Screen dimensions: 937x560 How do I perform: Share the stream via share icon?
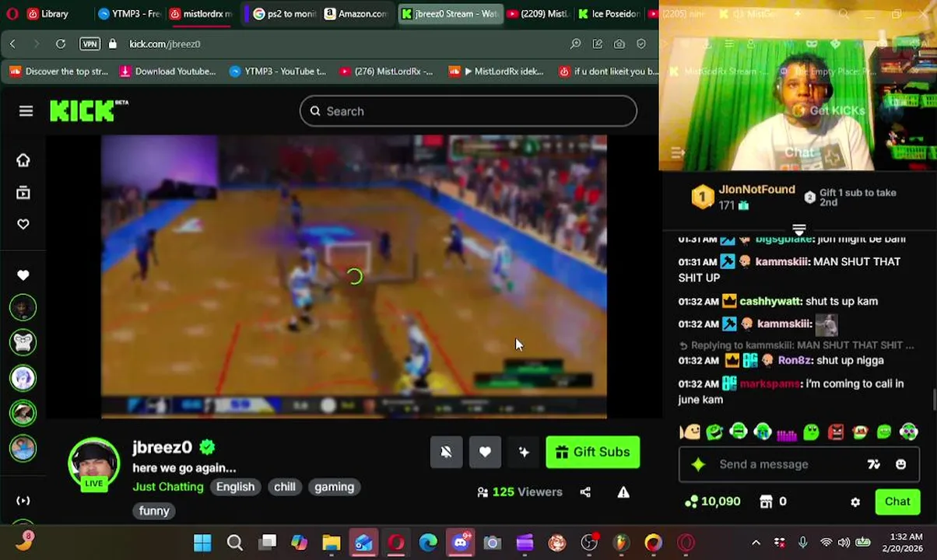click(x=585, y=492)
